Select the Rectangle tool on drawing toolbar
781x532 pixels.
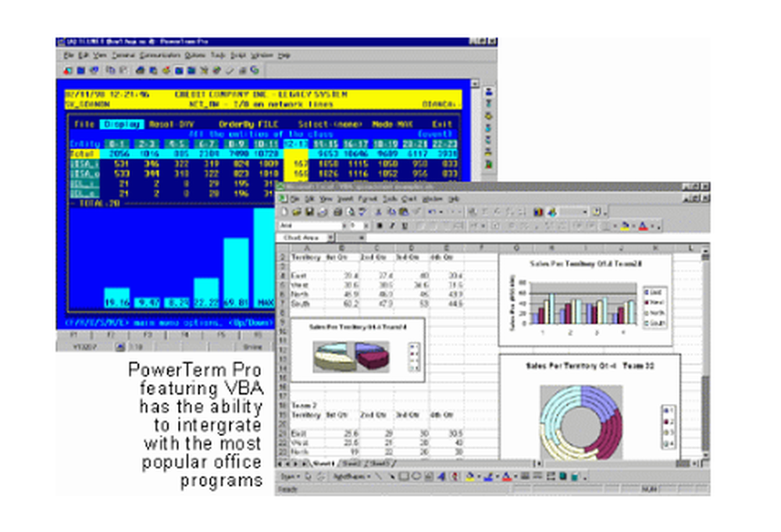(404, 477)
